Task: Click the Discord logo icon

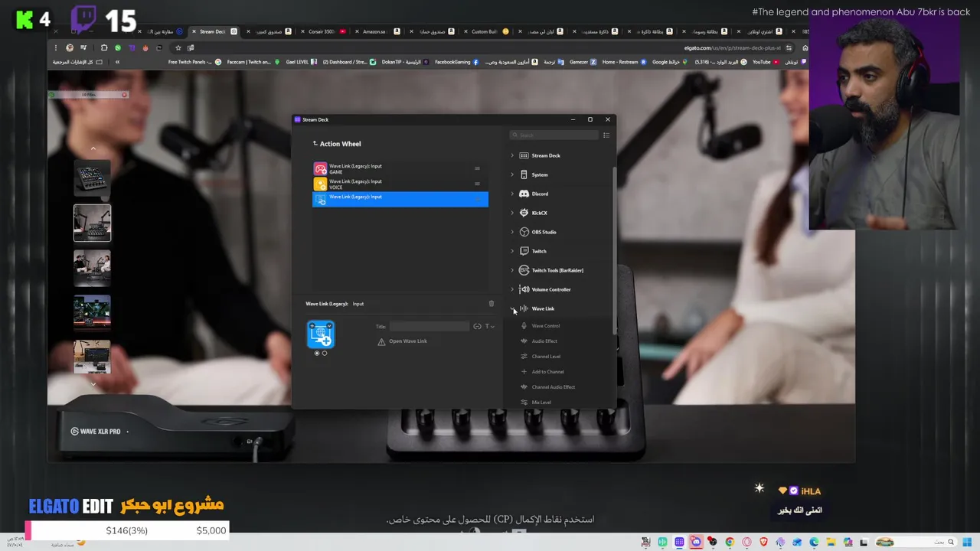Action: [524, 194]
